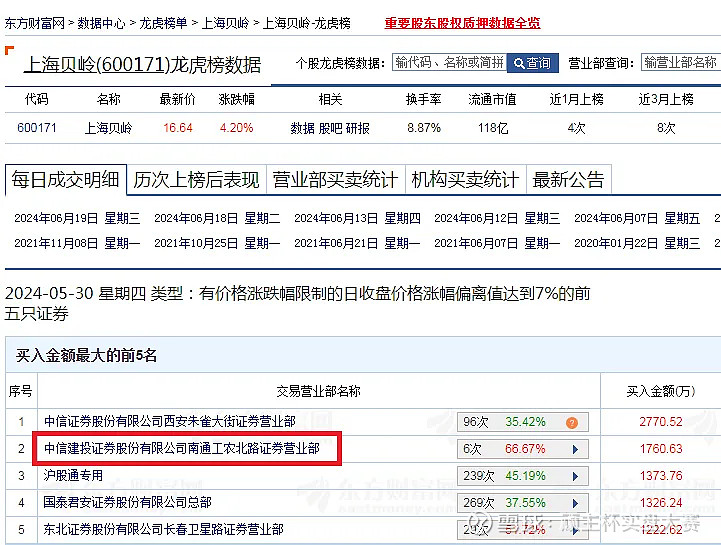Open 东北证券长春卫星路证券营业部 link
Screen dimensions: 721x545
point(164,529)
